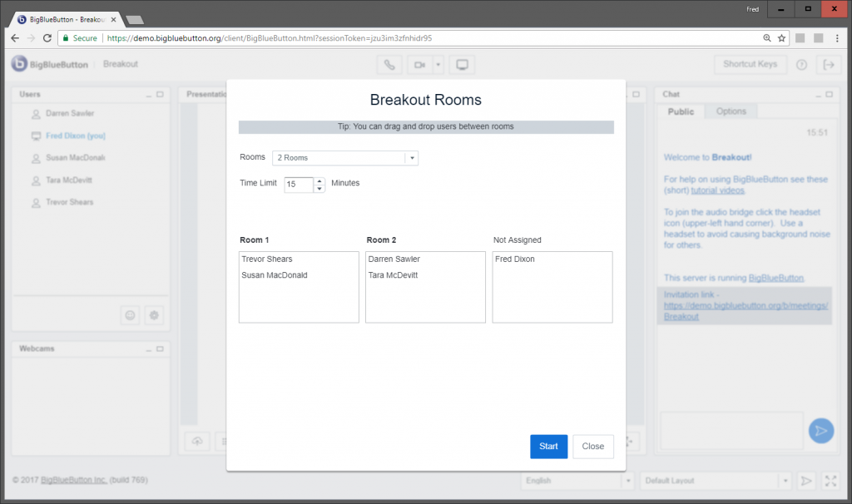The image size is (852, 504).
Task: Switch to the Public chat tab
Action: tap(681, 111)
